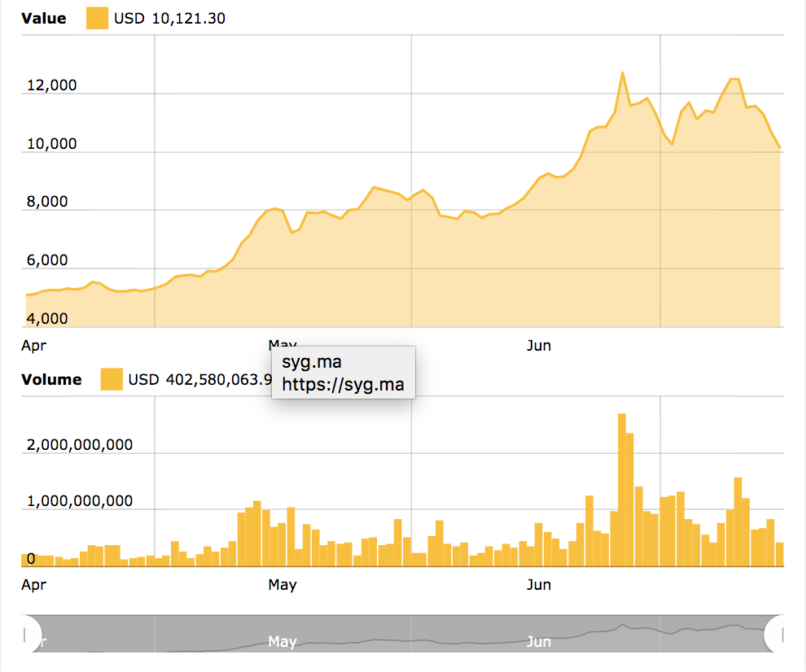Image resolution: width=806 pixels, height=672 pixels.
Task: Click the USD 402,580,063.9 legend text
Action: click(x=199, y=379)
